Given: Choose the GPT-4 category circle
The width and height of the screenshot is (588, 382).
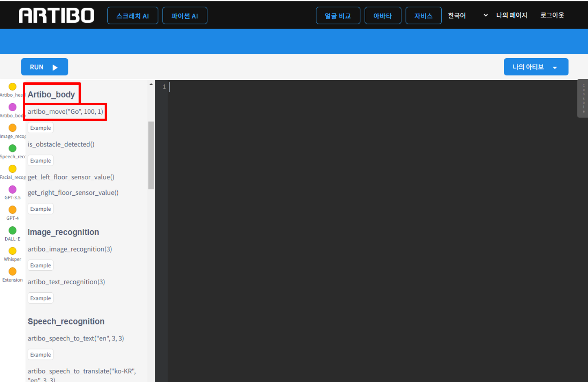Looking at the screenshot, I should 13,210.
